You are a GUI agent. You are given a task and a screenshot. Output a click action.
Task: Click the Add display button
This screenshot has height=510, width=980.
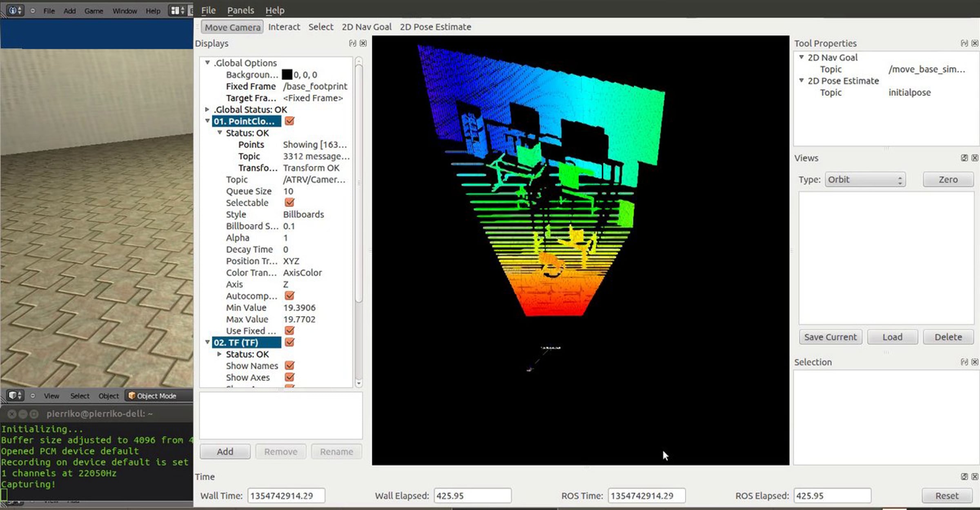(x=225, y=452)
